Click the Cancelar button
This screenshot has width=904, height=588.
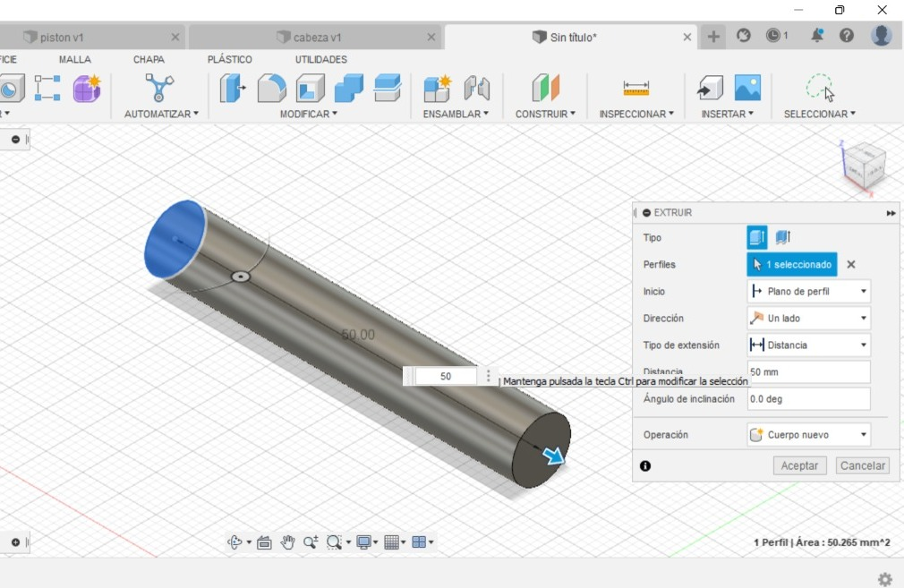[863, 465]
